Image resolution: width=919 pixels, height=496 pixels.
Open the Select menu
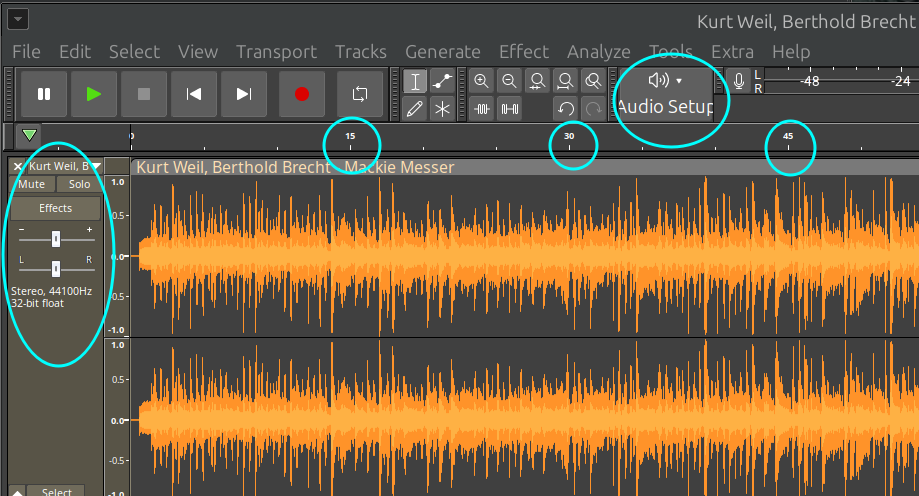(134, 52)
